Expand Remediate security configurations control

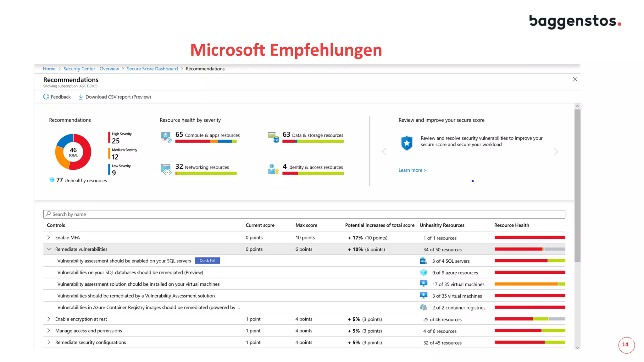tap(48, 342)
